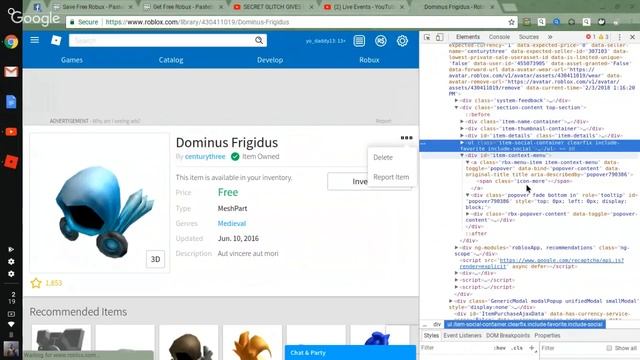Expand the GenericModal modalPopup div node
Screen dimensions: 640x360
451,301
